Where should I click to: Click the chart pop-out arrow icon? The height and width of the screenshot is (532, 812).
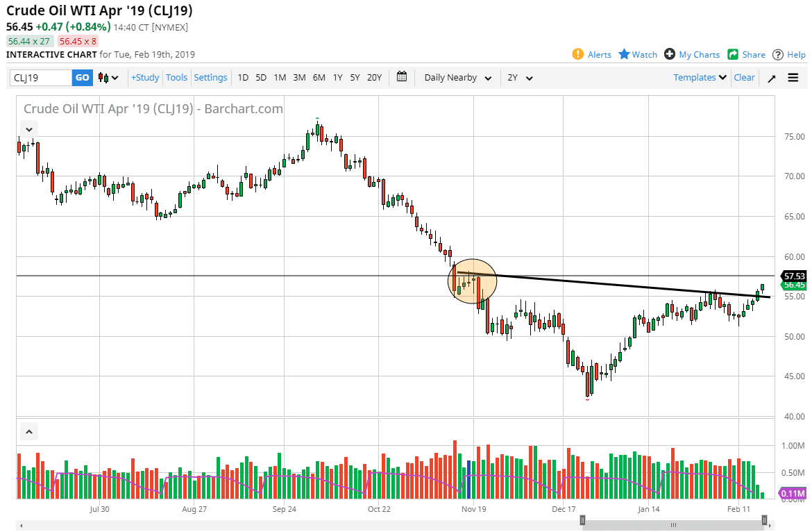[771, 77]
